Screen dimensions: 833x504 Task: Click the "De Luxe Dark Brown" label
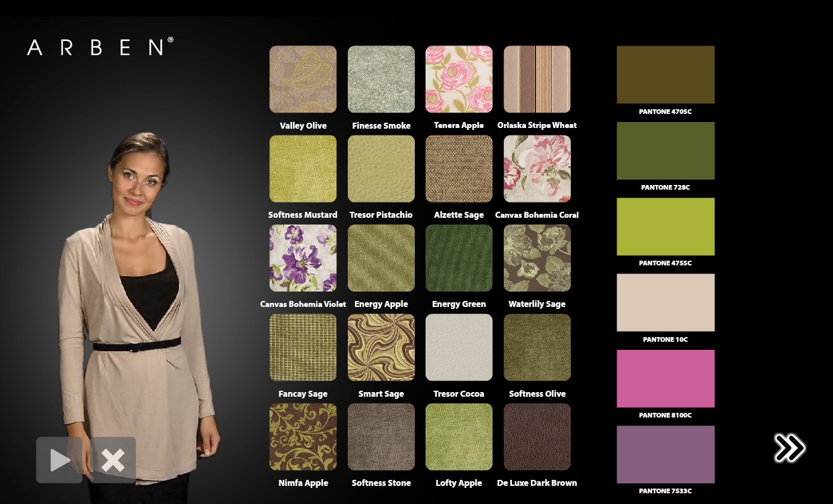click(x=537, y=483)
